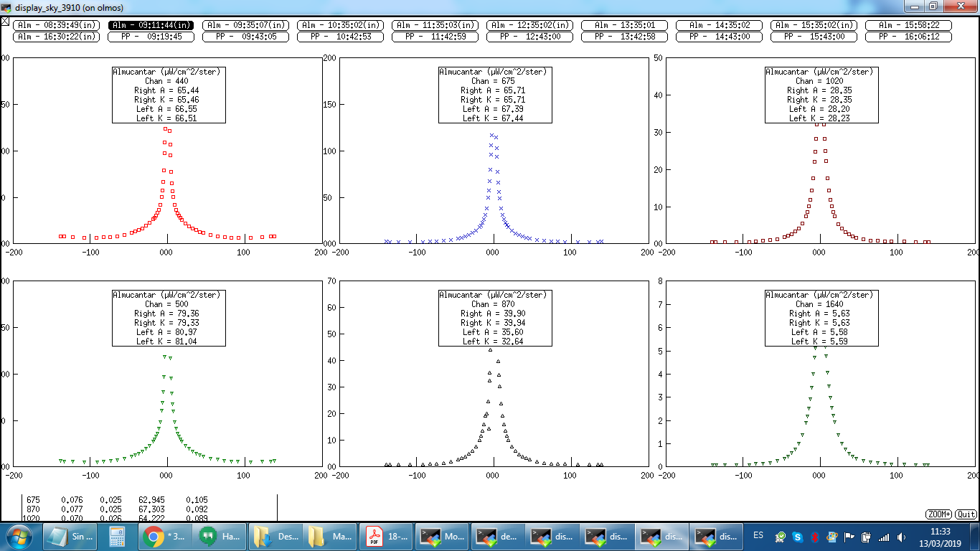Open the Bluetooth tray icon

click(x=815, y=537)
